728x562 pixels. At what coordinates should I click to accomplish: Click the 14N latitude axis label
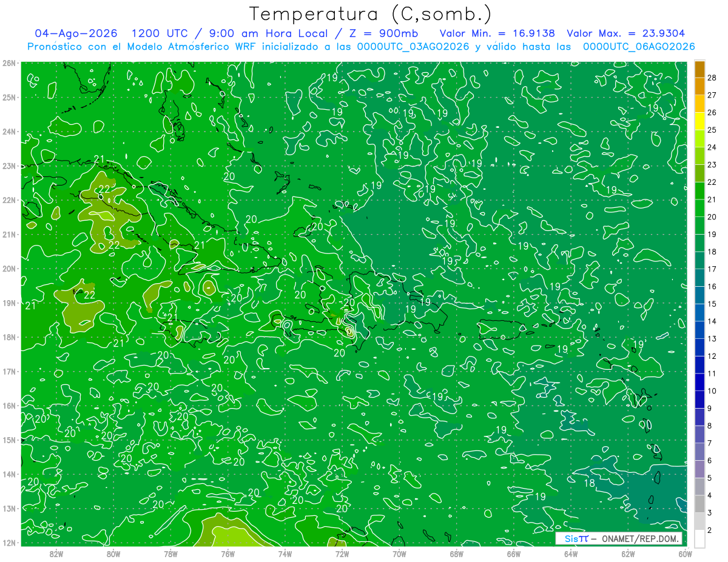9,474
